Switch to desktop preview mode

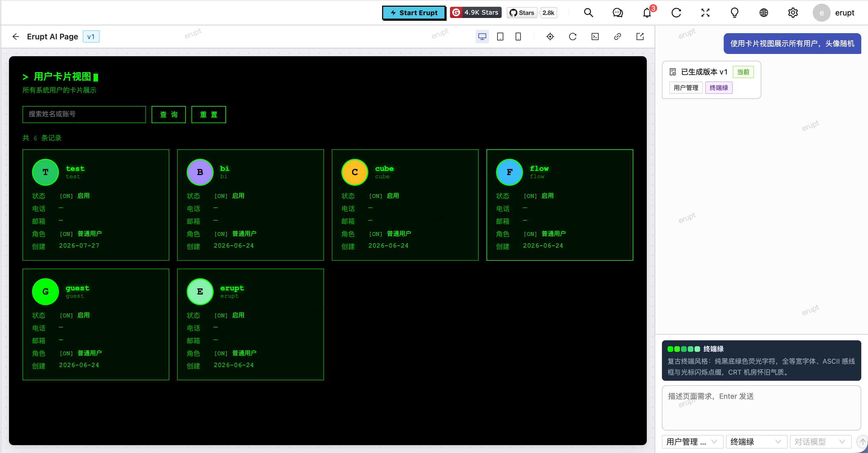tap(482, 37)
